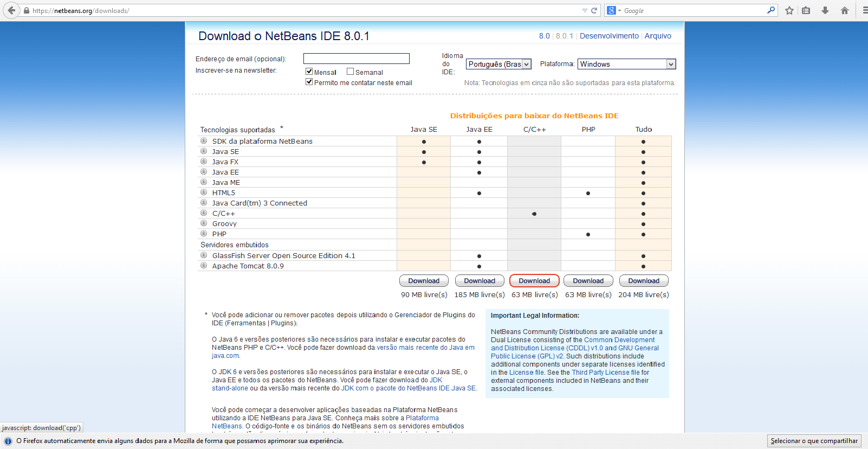Click the info icon beside C/C++ row
This screenshot has height=449, width=868.
[x=204, y=213]
